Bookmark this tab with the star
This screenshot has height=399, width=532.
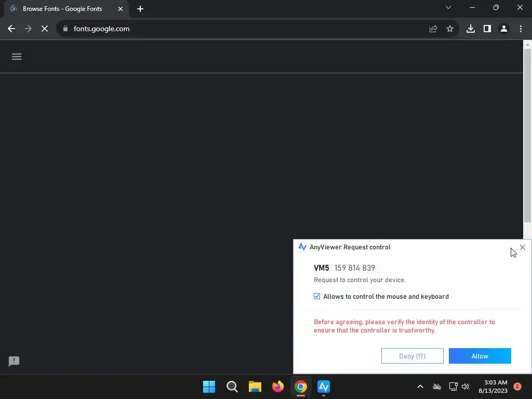[x=450, y=29]
